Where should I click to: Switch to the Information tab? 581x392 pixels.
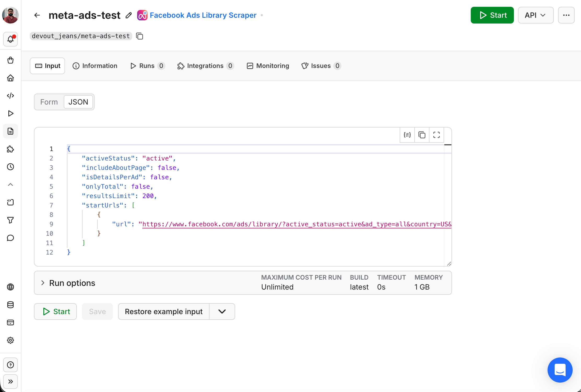tap(95, 66)
